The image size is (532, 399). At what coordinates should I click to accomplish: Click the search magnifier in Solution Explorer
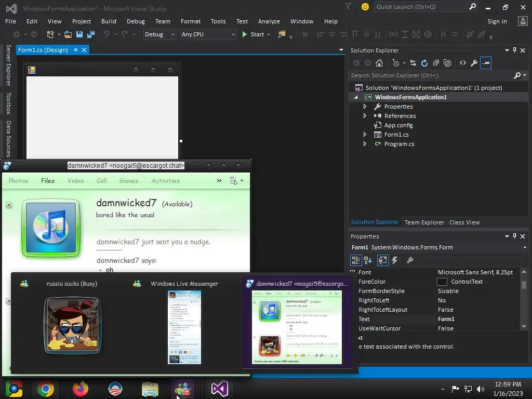click(517, 75)
